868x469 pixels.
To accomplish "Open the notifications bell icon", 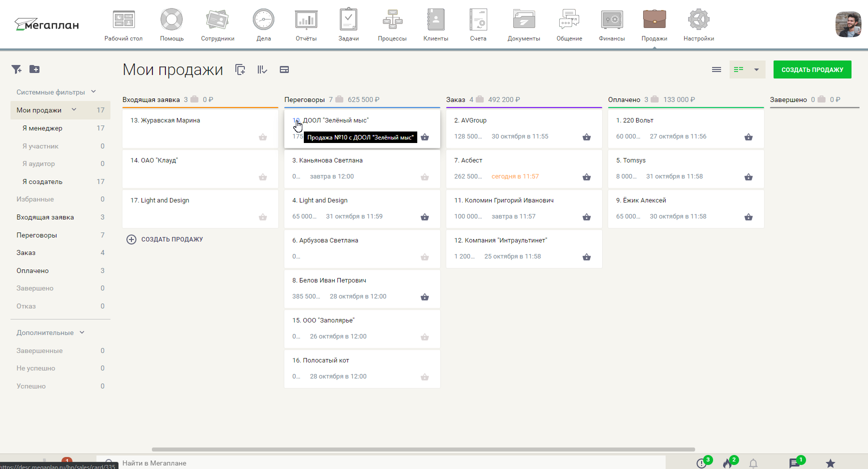I will pos(754,463).
